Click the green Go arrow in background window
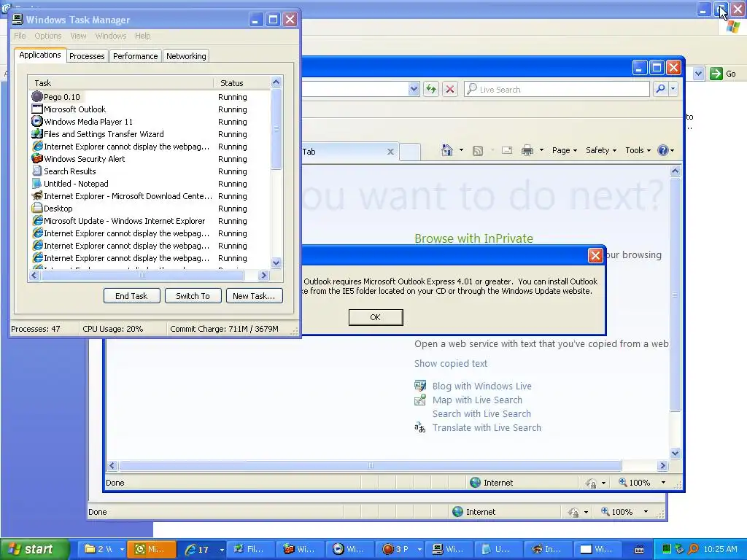Viewport: 747px width, 560px height. [716, 74]
